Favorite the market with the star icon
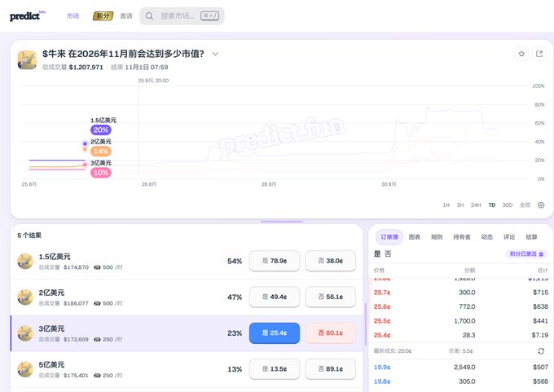 (521, 54)
